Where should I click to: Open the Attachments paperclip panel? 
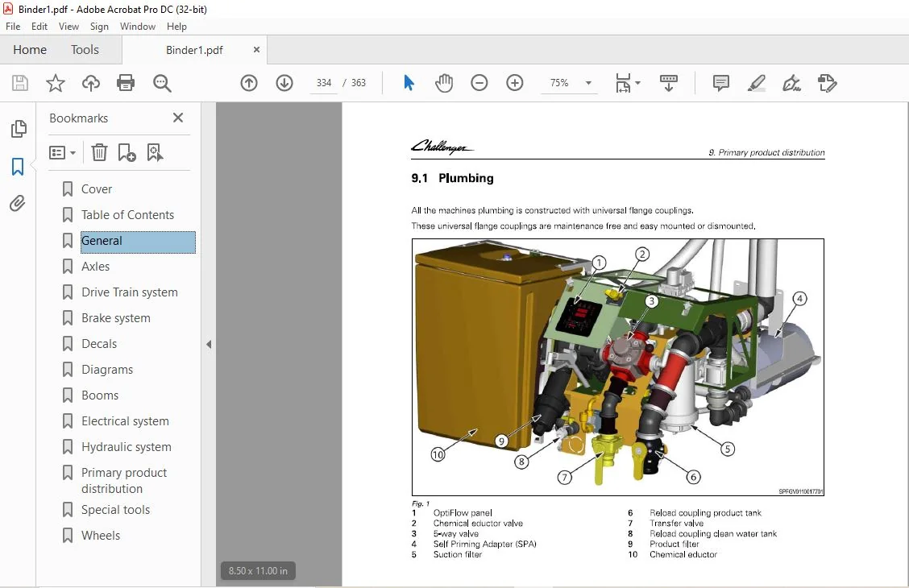[x=18, y=203]
